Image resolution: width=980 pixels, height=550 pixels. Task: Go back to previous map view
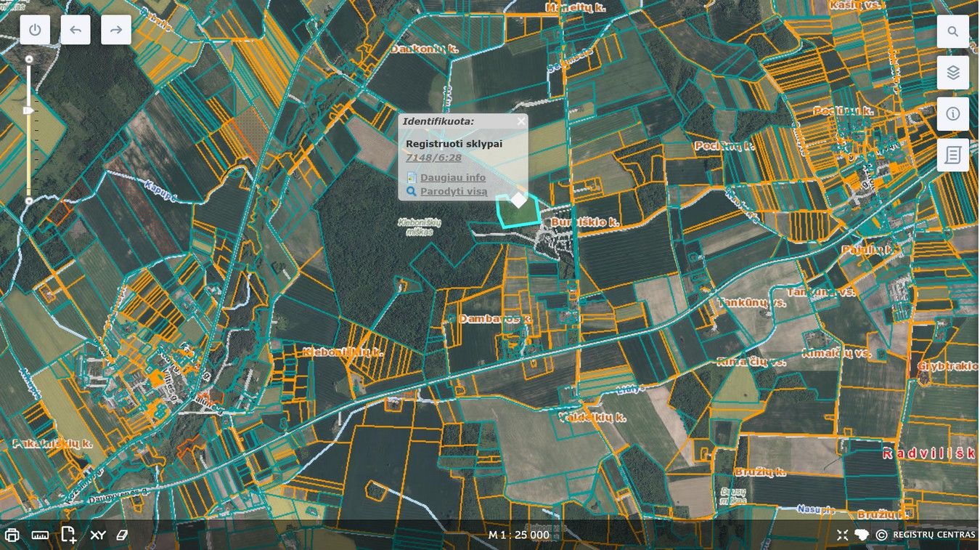coord(75,30)
